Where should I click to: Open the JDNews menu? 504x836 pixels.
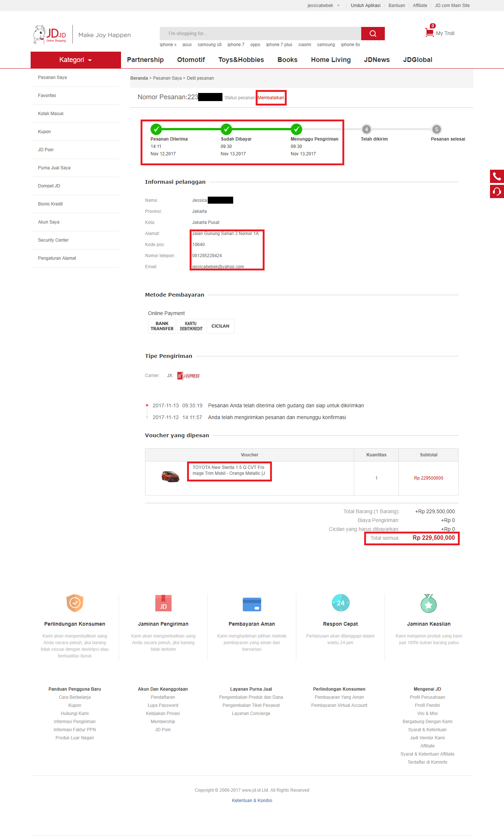click(x=377, y=60)
